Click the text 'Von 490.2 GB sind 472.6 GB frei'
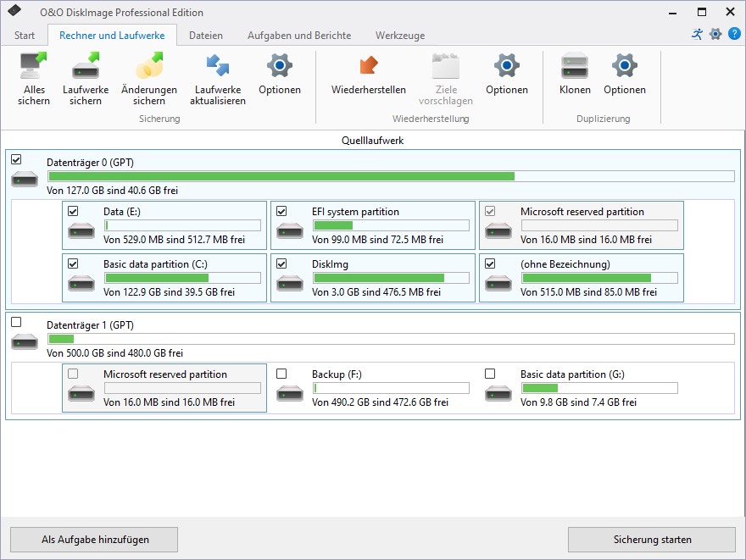 pyautogui.click(x=380, y=402)
